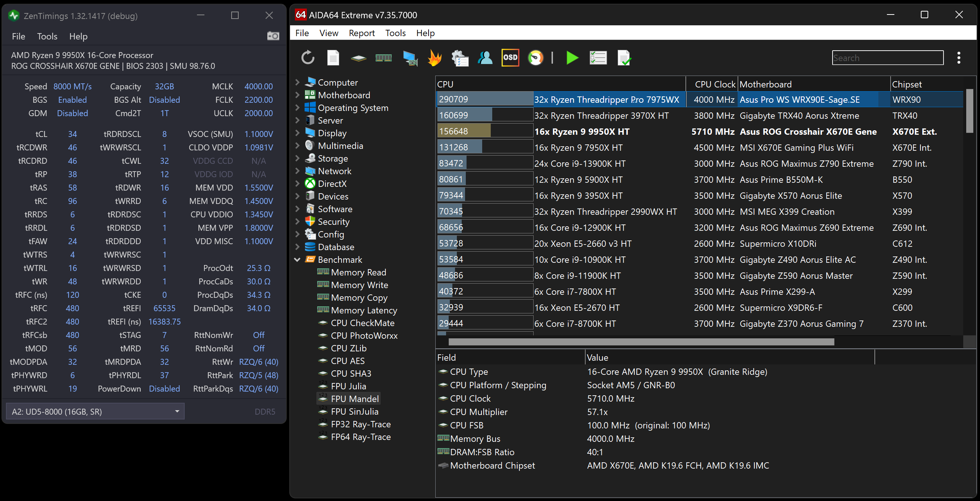Screen dimensions: 980x501
Task: Take screenshot with ZenTimings camera icon
Action: pyautogui.click(x=273, y=36)
